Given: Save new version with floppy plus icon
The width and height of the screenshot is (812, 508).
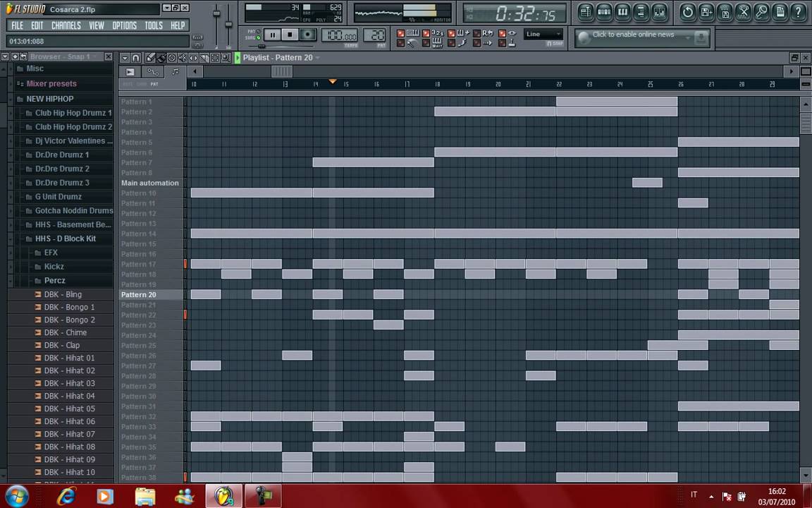Looking at the screenshot, I should 706,12.
